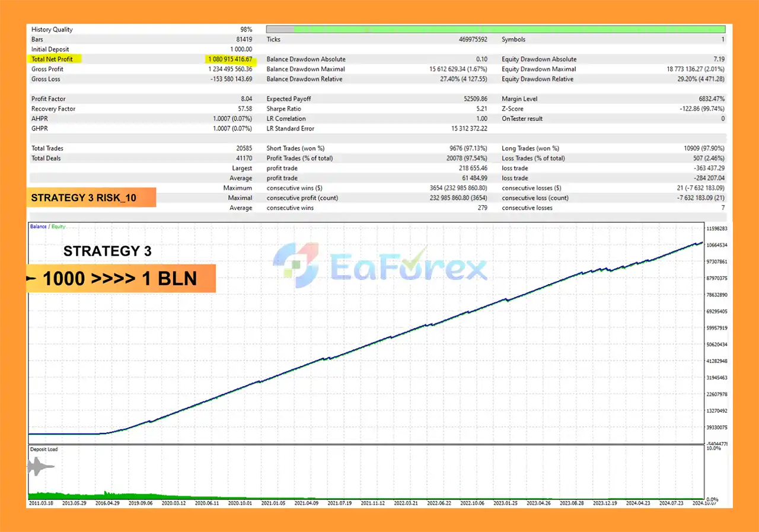This screenshot has width=759, height=532.
Task: Click the Total Net Profit value 1 080 915 416.67
Action: click(230, 59)
